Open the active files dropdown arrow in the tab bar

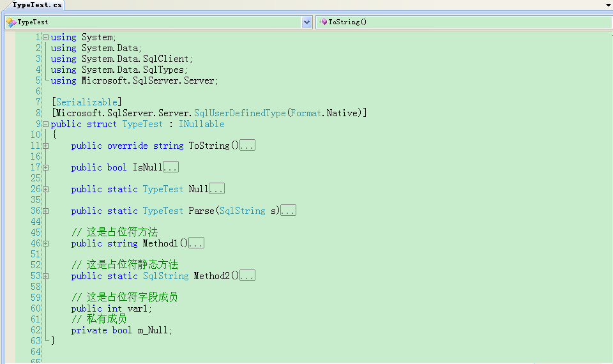(x=609, y=4)
